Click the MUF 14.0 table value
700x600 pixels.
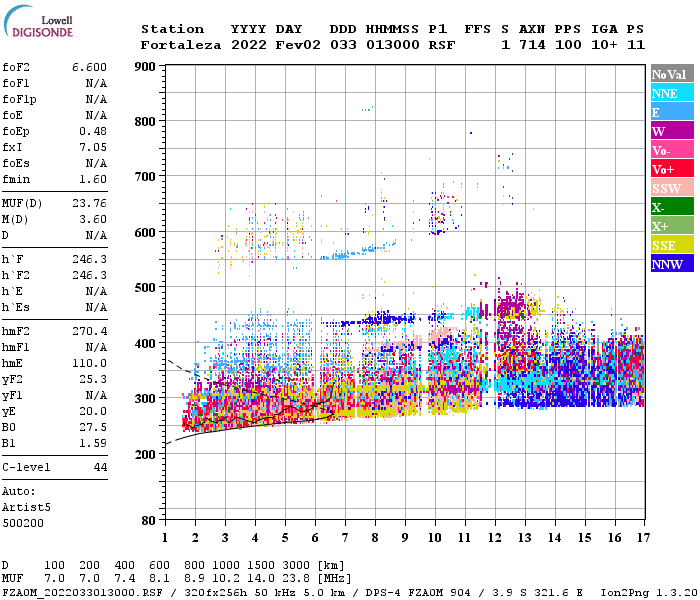point(261,579)
